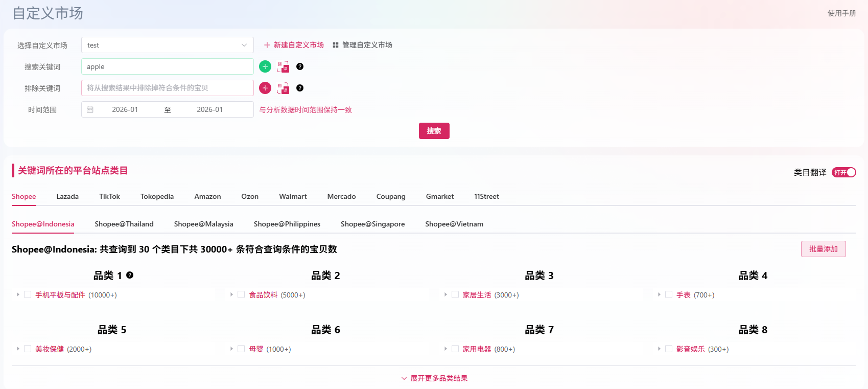Open the custom market dropdown showing test
Screen dimensions: 868x389
pyautogui.click(x=168, y=45)
